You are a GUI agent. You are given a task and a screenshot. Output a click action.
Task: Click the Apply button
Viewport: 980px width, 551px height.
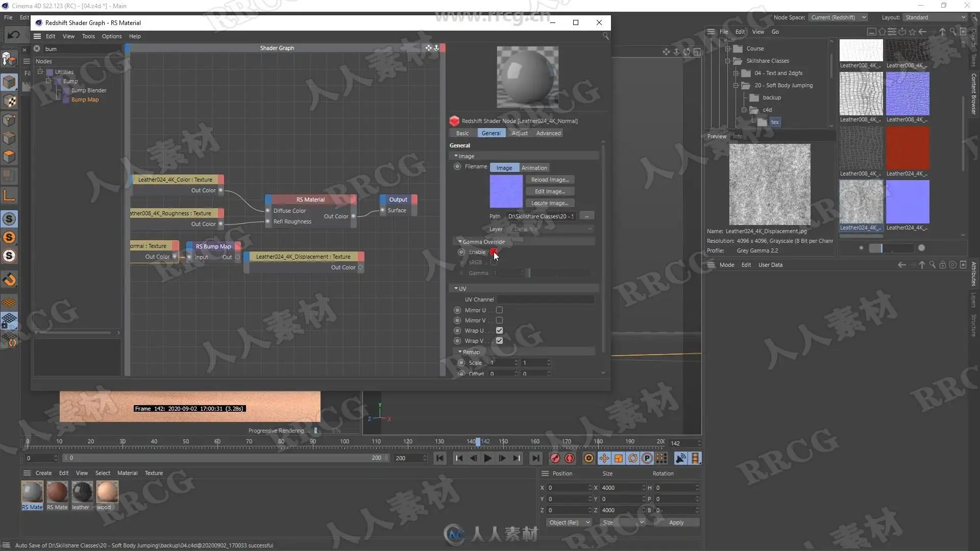(676, 522)
